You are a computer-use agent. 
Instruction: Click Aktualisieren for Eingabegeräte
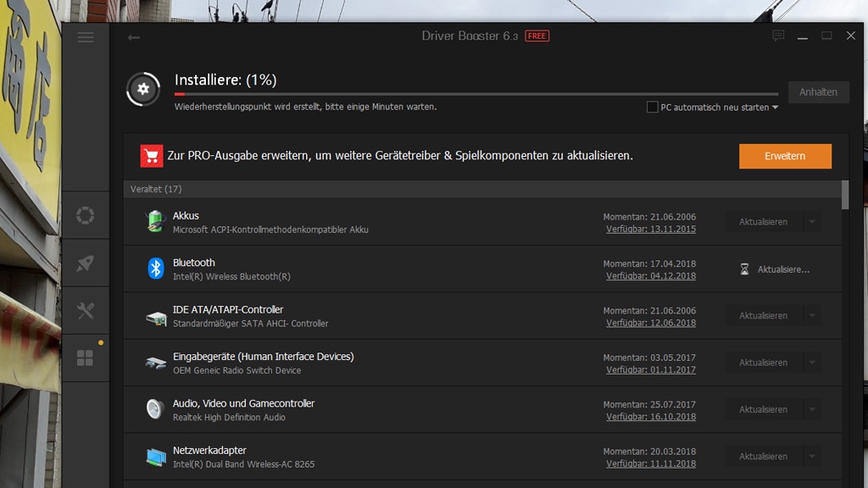tap(764, 363)
